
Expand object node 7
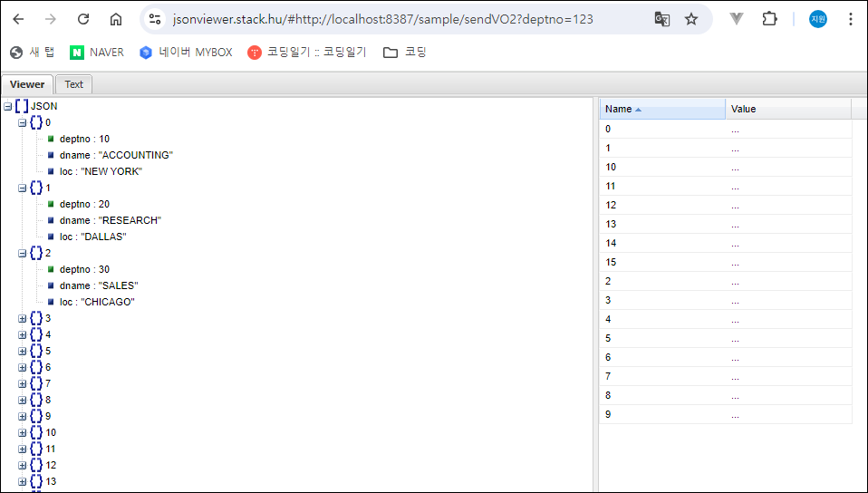22,384
